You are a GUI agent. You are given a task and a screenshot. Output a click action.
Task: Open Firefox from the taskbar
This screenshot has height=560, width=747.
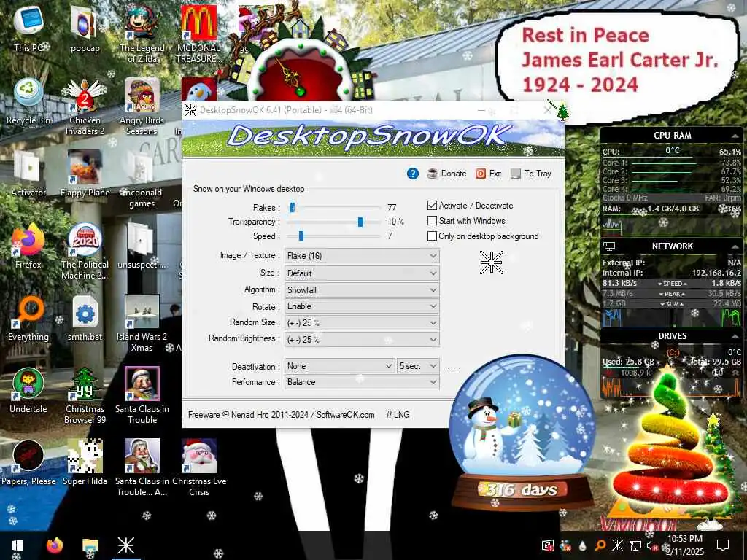(54, 545)
